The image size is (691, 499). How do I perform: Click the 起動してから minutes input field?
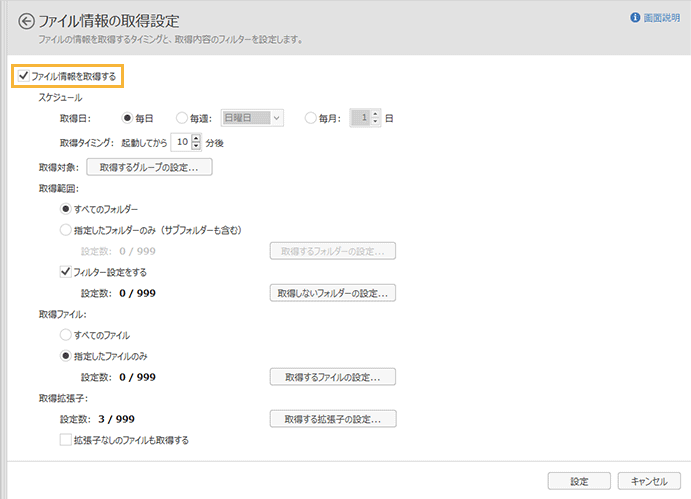[x=181, y=142]
